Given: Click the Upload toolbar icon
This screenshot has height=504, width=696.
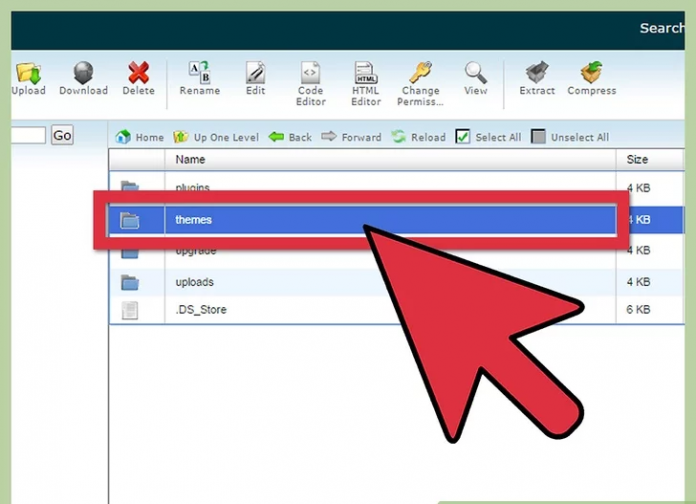Looking at the screenshot, I should pyautogui.click(x=28, y=74).
